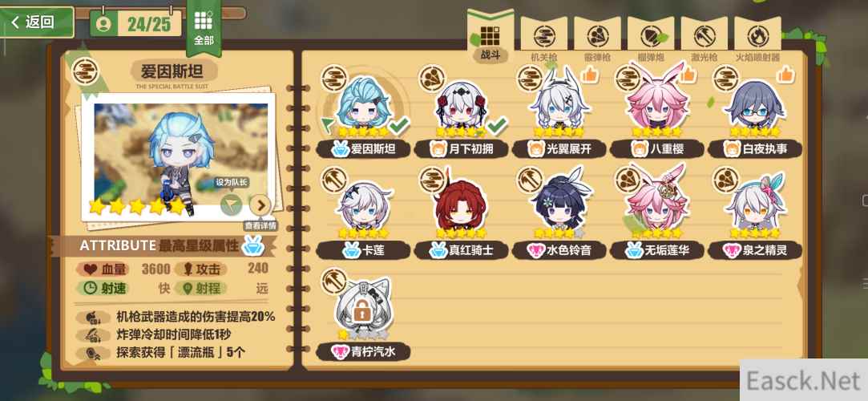Set captain with the 设为队长 flag icon
The image size is (868, 401).
[232, 205]
